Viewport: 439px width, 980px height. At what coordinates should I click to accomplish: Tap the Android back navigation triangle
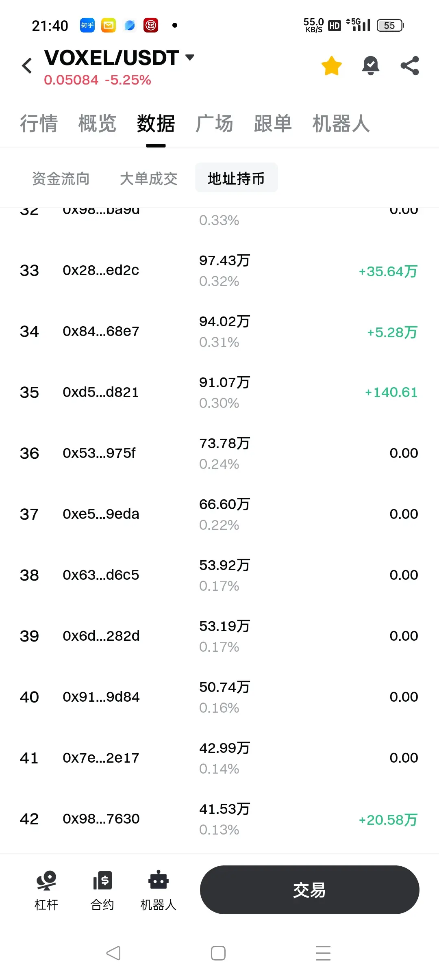114,953
